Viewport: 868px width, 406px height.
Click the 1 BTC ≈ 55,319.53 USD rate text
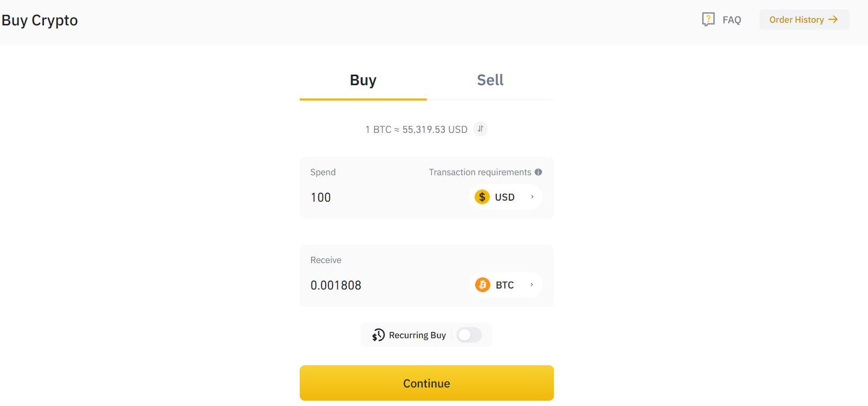tap(416, 129)
